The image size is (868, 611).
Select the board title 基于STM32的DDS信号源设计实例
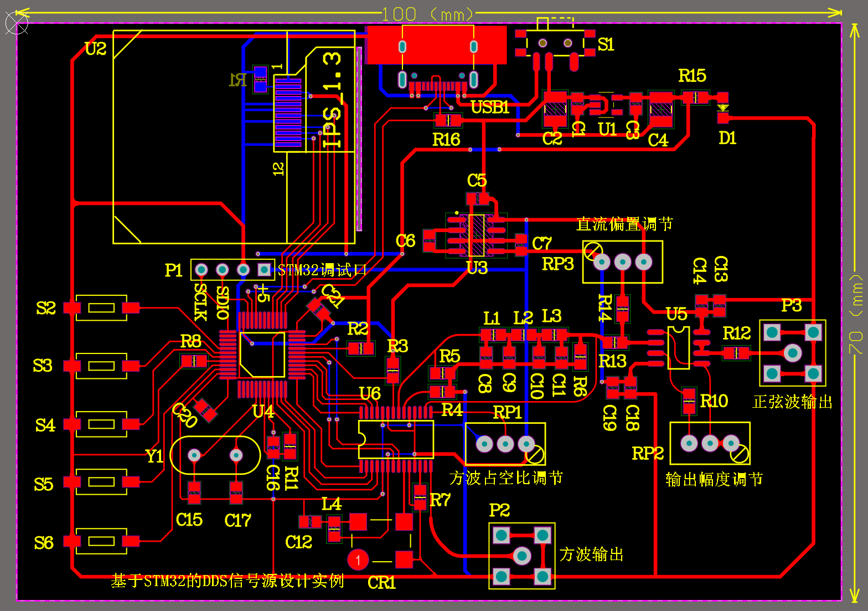pos(228,581)
